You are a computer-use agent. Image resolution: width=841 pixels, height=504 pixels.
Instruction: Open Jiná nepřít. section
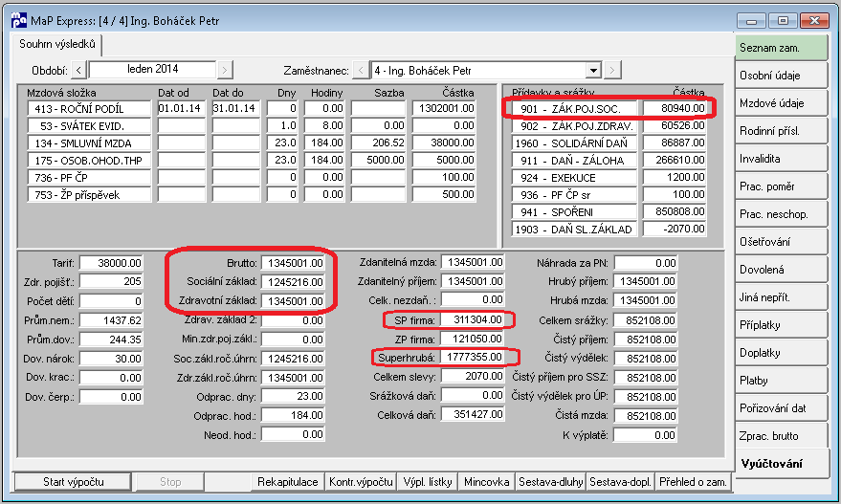tap(782, 297)
